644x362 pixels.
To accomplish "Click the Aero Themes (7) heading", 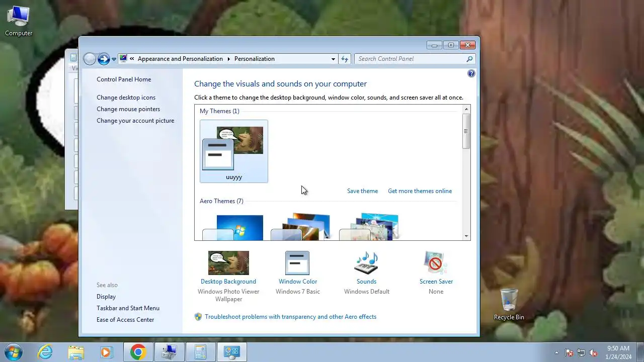I will [x=221, y=201].
